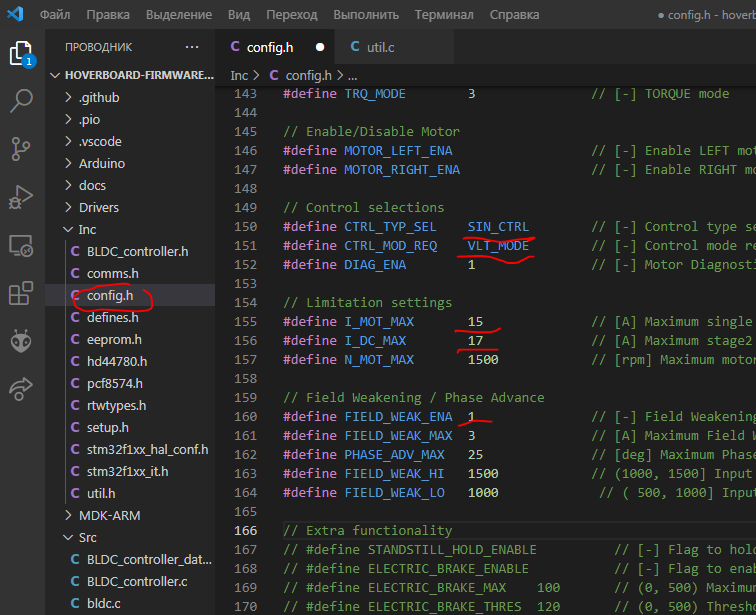756x615 pixels.
Task: Open the Extensions view
Action: pos(21,293)
